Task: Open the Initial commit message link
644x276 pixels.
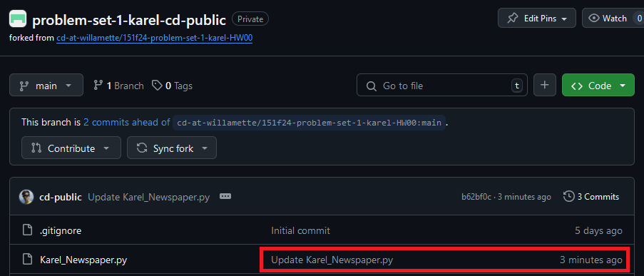Action: 301,230
